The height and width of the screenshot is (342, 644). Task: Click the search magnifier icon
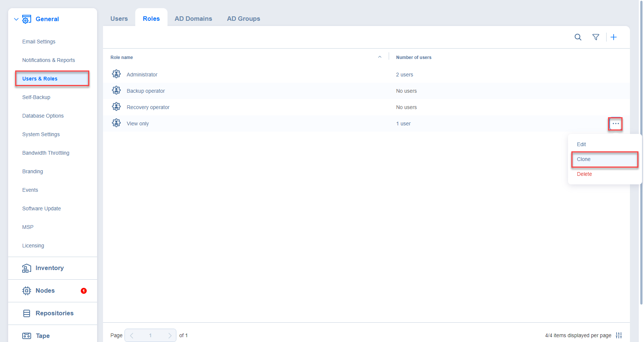click(578, 37)
